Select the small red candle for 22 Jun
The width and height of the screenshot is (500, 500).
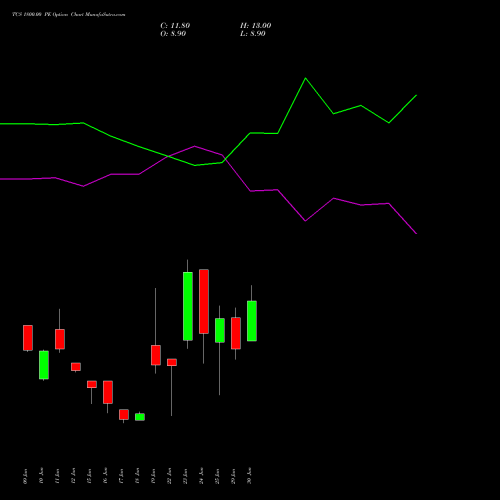(x=172, y=362)
